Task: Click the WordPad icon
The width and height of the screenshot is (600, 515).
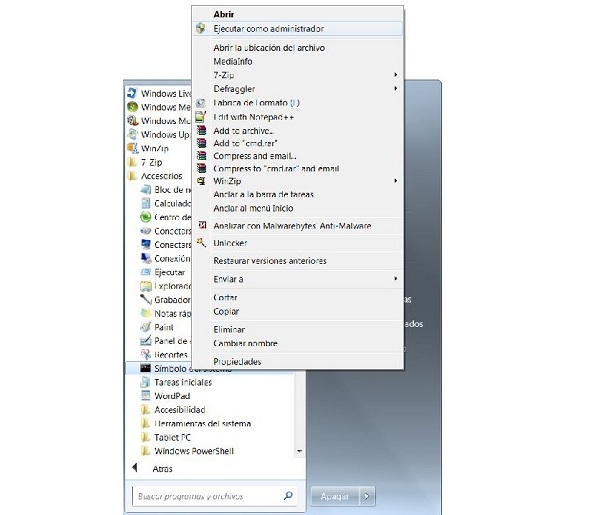Action: tap(146, 396)
